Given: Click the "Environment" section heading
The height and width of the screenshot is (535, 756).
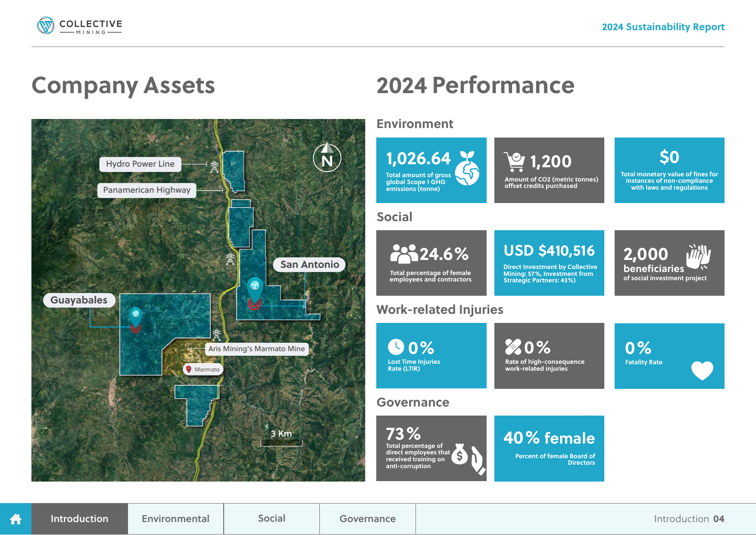Looking at the screenshot, I should [415, 124].
